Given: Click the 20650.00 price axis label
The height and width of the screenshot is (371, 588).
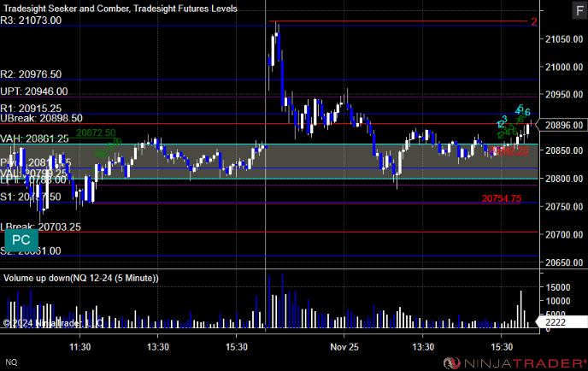Looking at the screenshot, I should coord(564,262).
